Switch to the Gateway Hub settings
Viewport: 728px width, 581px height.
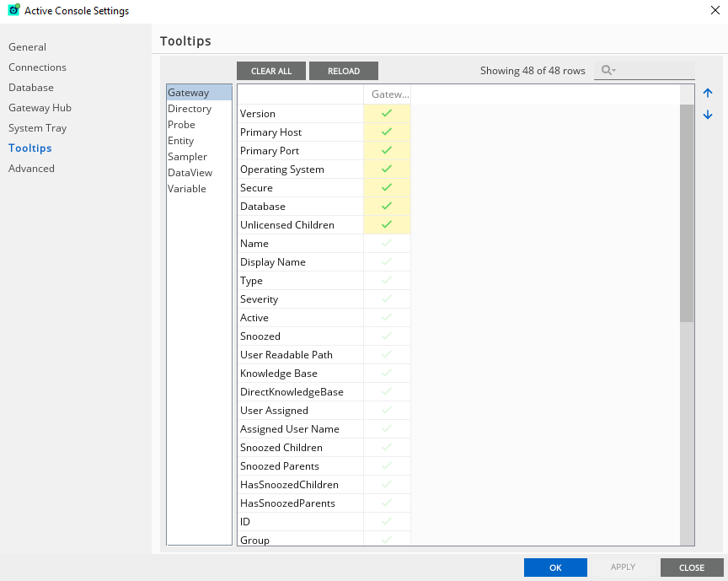40,108
